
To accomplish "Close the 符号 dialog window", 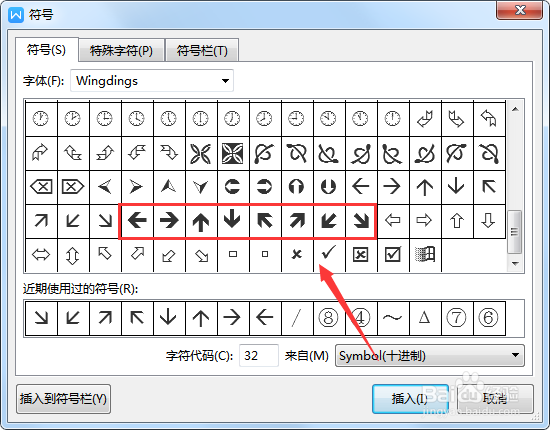I will coord(520,10).
